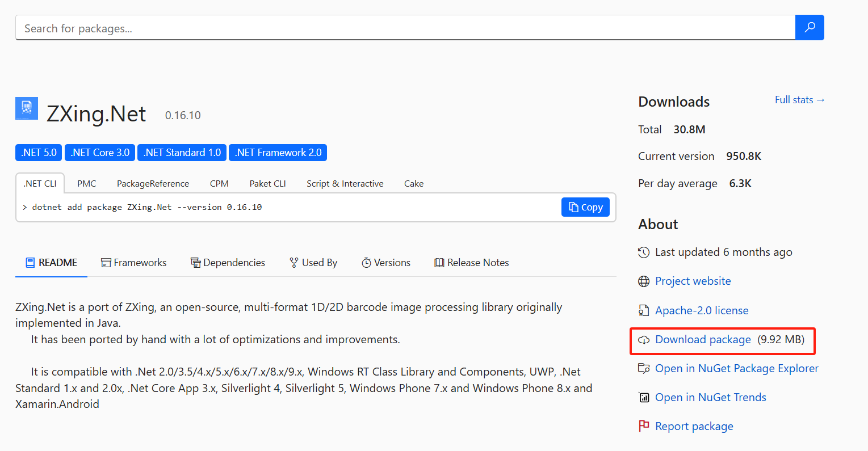Open the Full stats link
Screen dimensions: 868x451
coord(799,100)
